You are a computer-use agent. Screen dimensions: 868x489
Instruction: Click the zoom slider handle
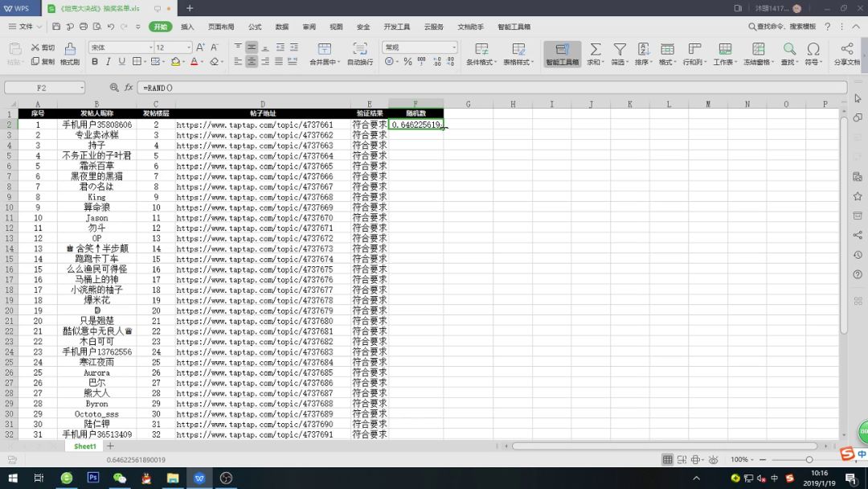coord(809,460)
